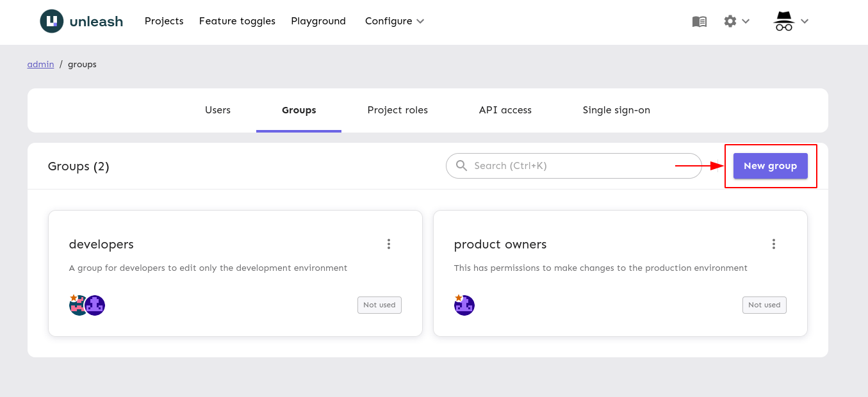Click the settings gear icon
The width and height of the screenshot is (868, 397).
(x=730, y=21)
